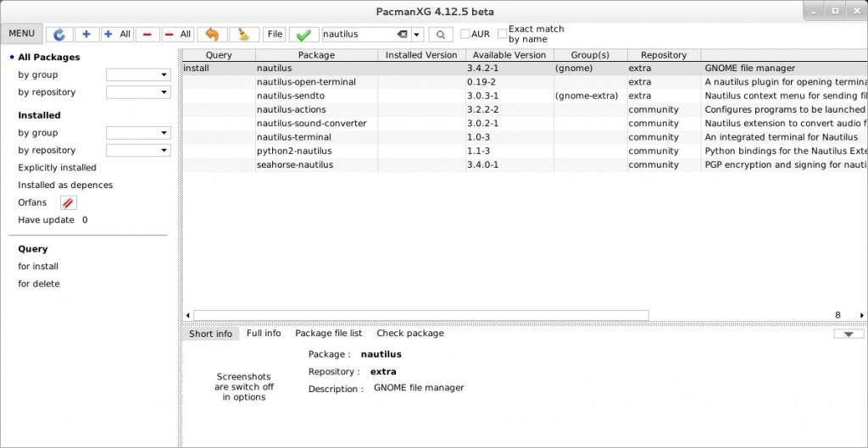This screenshot has width=868, height=448.
Task: Select the nautilus package row
Action: pyautogui.click(x=525, y=68)
